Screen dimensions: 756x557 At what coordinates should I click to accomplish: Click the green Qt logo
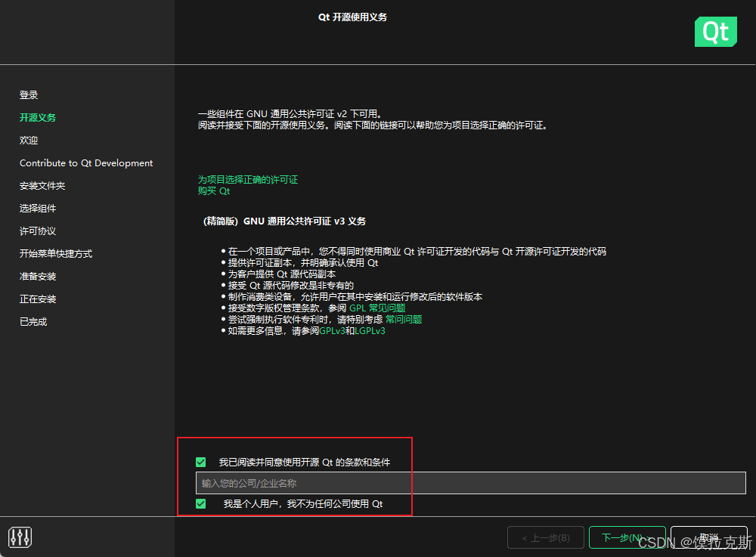click(x=715, y=32)
